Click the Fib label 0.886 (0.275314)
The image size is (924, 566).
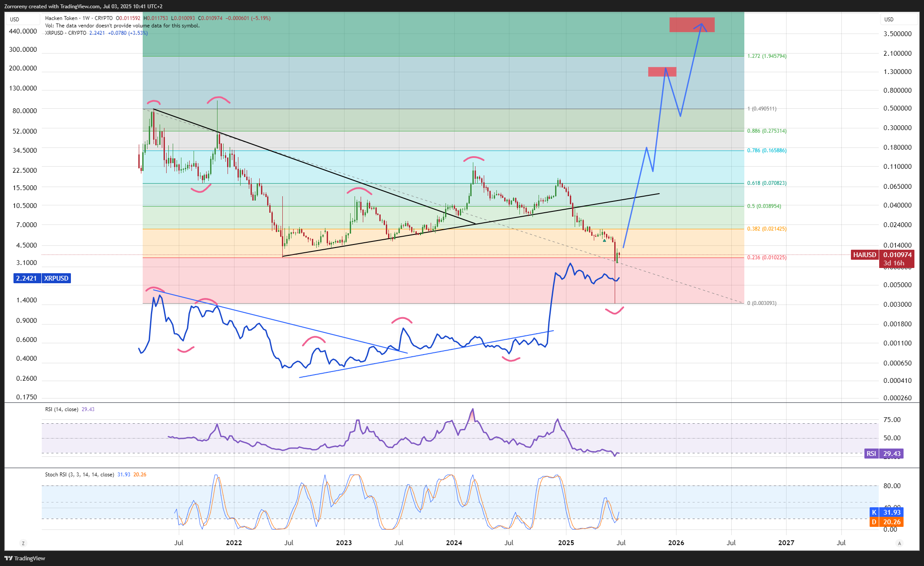point(767,131)
